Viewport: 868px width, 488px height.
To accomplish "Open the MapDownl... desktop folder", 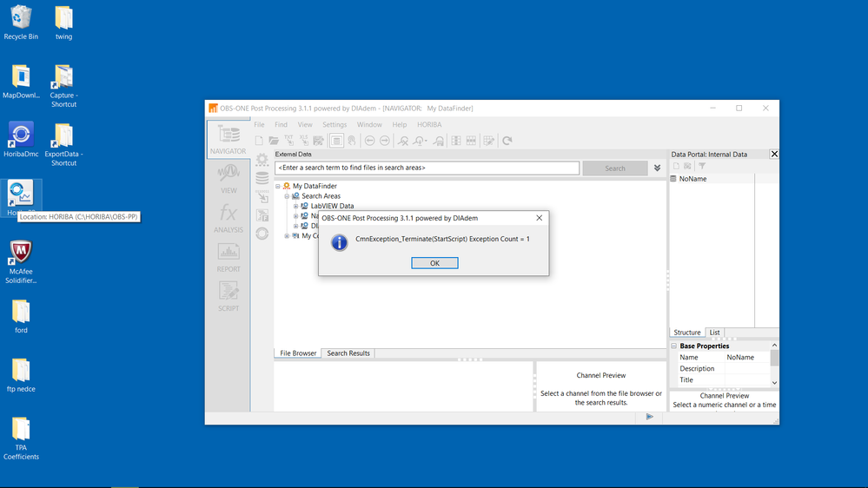I will click(x=21, y=82).
